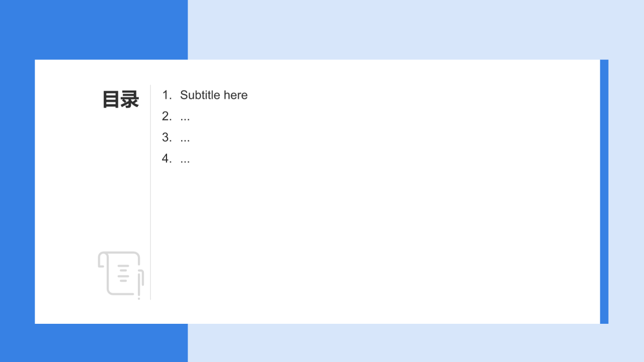Select the blue accent bar on card's right edge
The width and height of the screenshot is (644, 362).
click(604, 192)
